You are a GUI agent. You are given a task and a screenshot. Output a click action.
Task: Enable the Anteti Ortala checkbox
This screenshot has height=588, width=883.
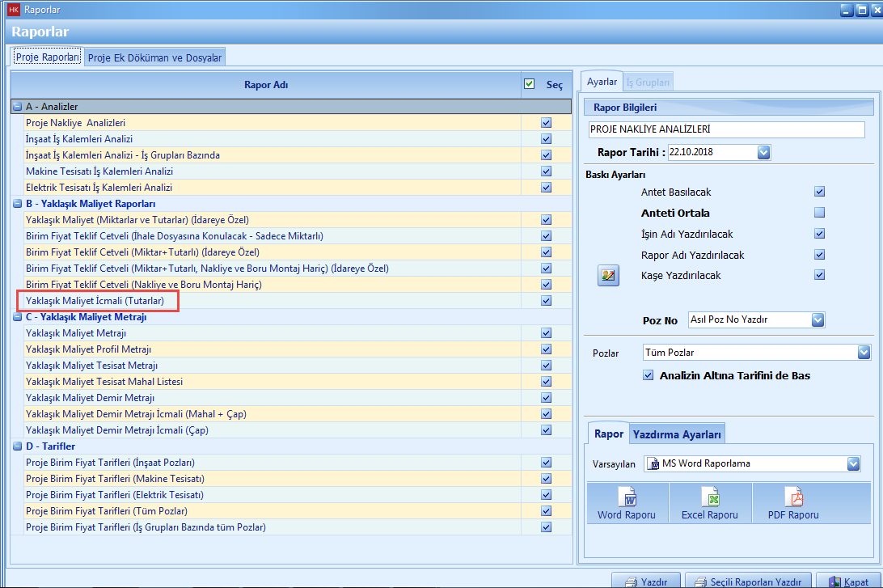(x=819, y=214)
